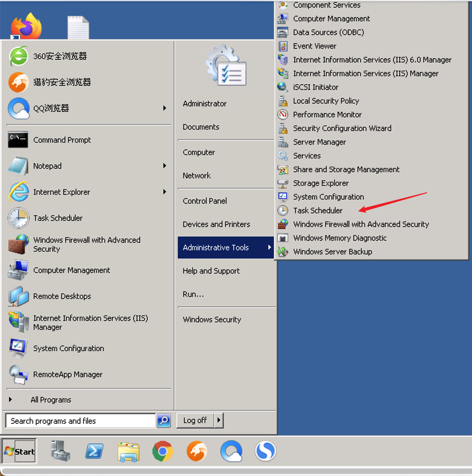Open the arrow next to Log off
This screenshot has height=476, width=472.
[219, 420]
